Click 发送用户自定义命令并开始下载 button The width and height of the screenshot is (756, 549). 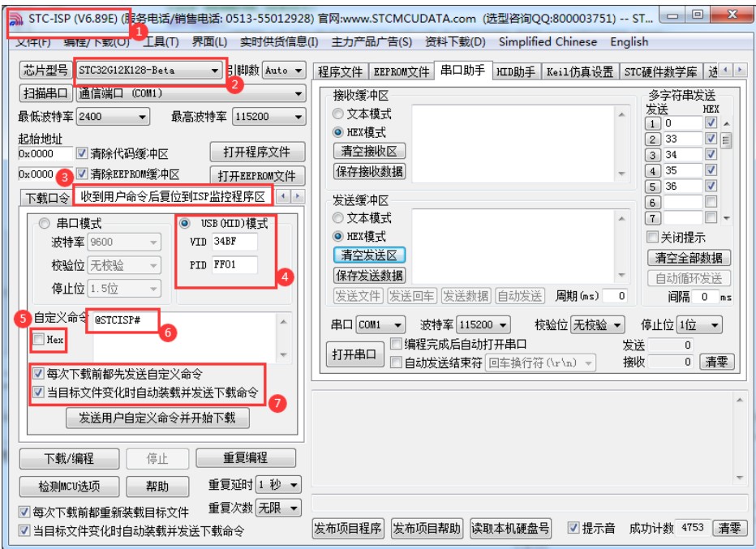tap(157, 418)
